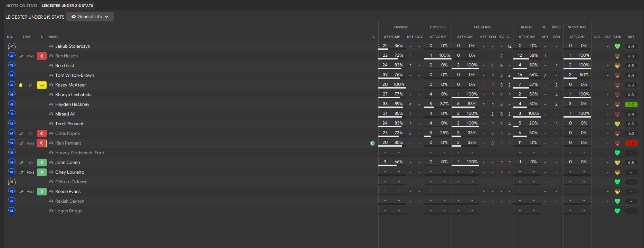The height and width of the screenshot is (248, 644).
Task: Open Kian Pennant's player profile
Action: pyautogui.click(x=68, y=143)
